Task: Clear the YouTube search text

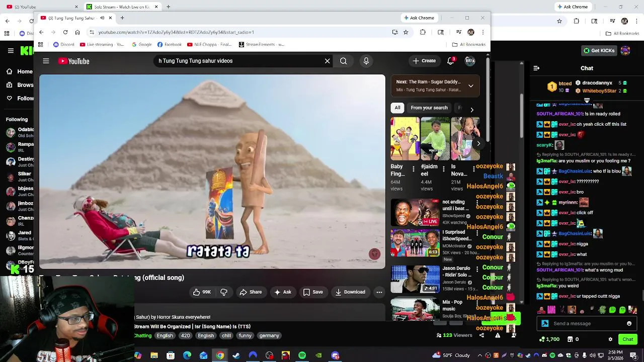Action: [x=327, y=61]
